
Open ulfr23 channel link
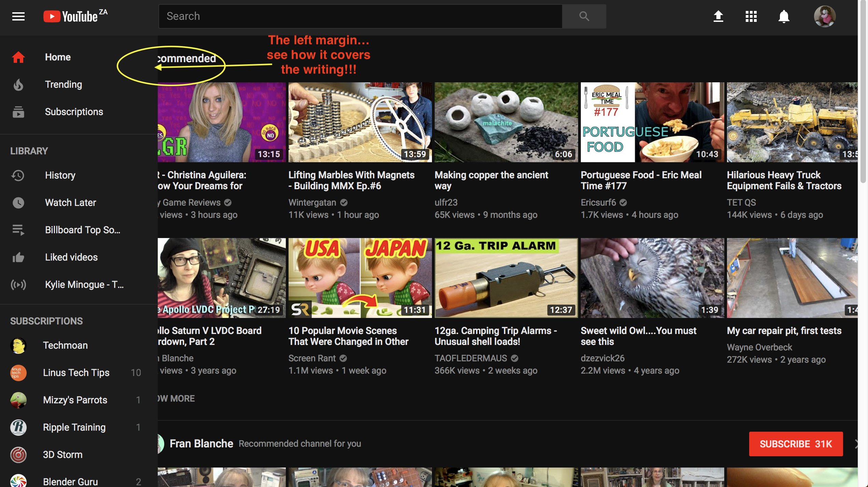[446, 203]
